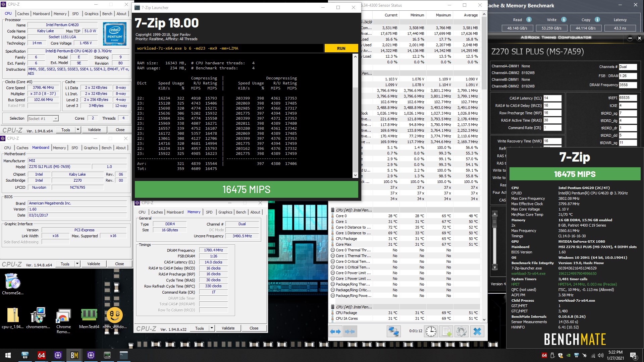Select the Caches tab in top CPU-Z window
The image size is (644, 362).
pyautogui.click(x=23, y=14)
